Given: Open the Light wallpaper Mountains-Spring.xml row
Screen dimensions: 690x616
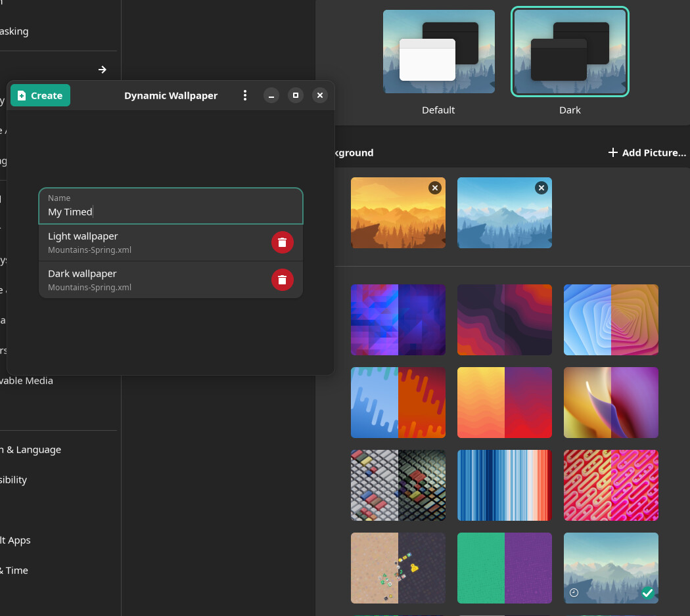Looking at the screenshot, I should tap(151, 242).
